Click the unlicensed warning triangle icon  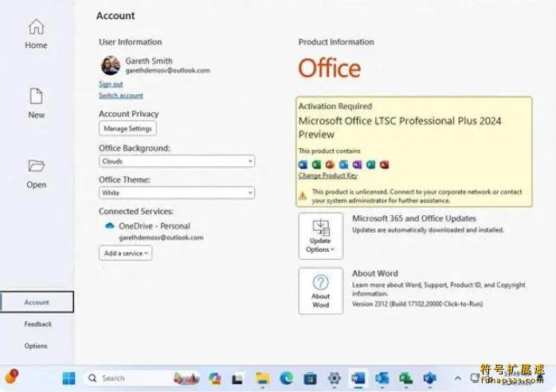click(303, 196)
